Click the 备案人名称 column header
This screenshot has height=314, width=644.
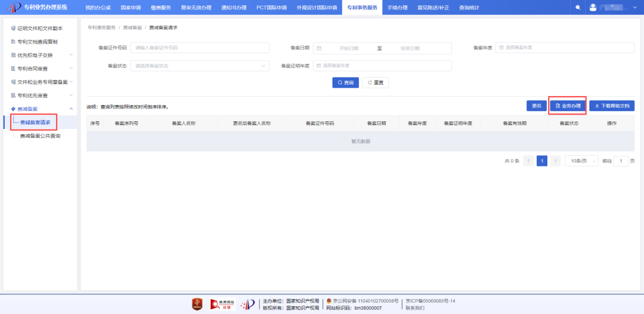click(184, 124)
